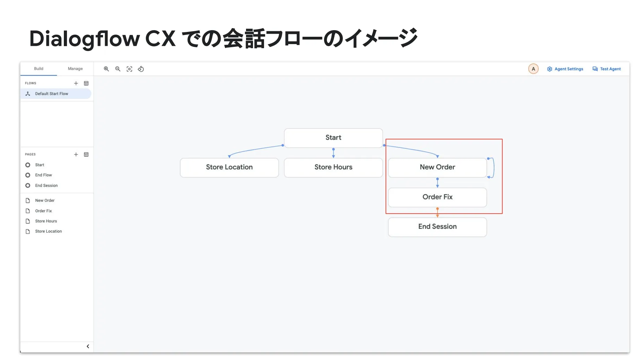
Task: Click the New Order node on canvas
Action: 438,167
